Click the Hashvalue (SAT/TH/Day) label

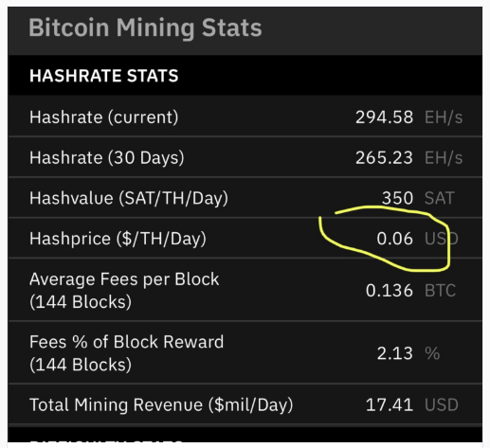129,198
